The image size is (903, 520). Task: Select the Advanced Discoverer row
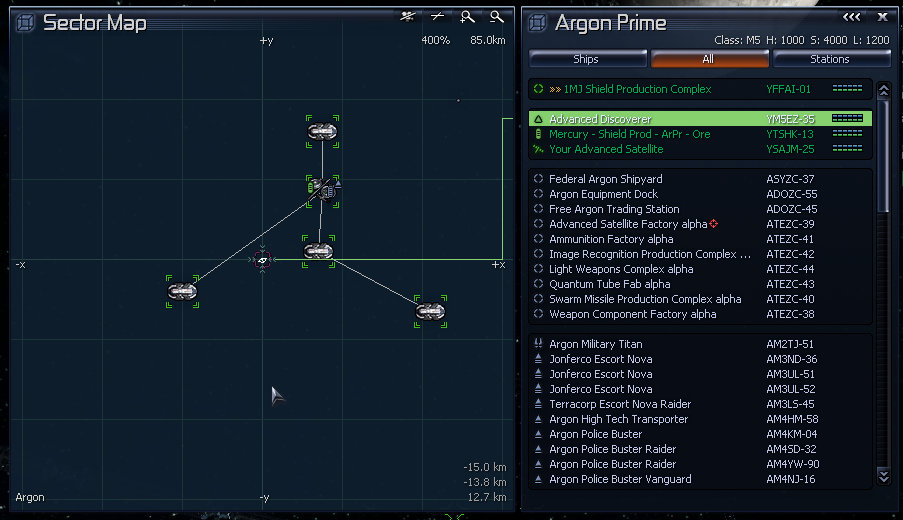pyautogui.click(x=700, y=119)
